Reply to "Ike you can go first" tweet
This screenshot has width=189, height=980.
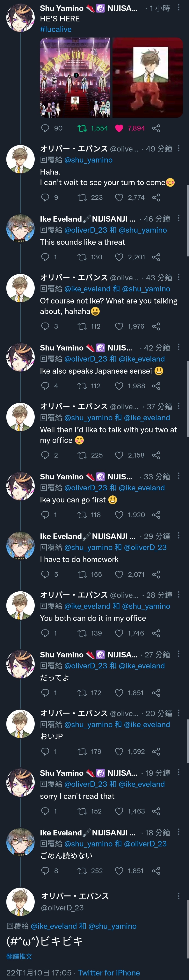(x=45, y=515)
